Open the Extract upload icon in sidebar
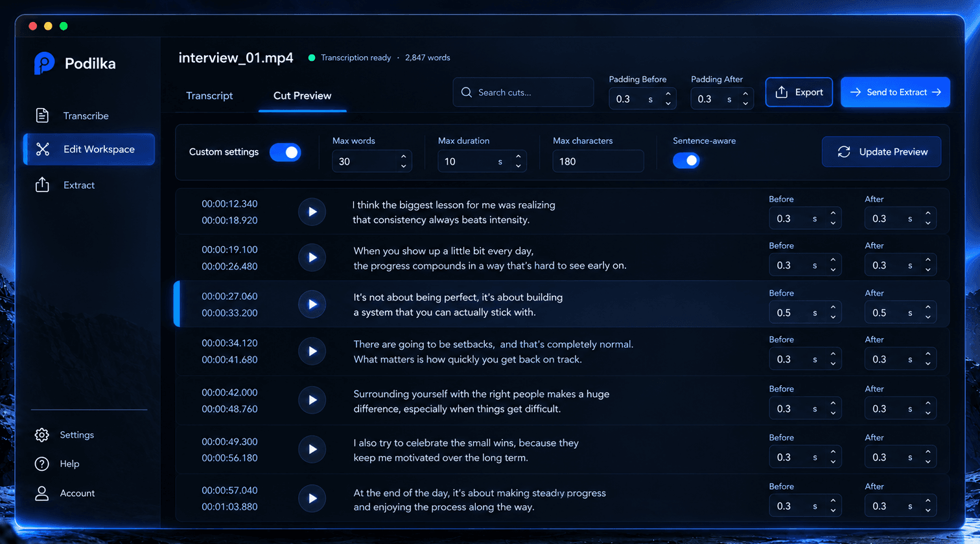 (42, 185)
